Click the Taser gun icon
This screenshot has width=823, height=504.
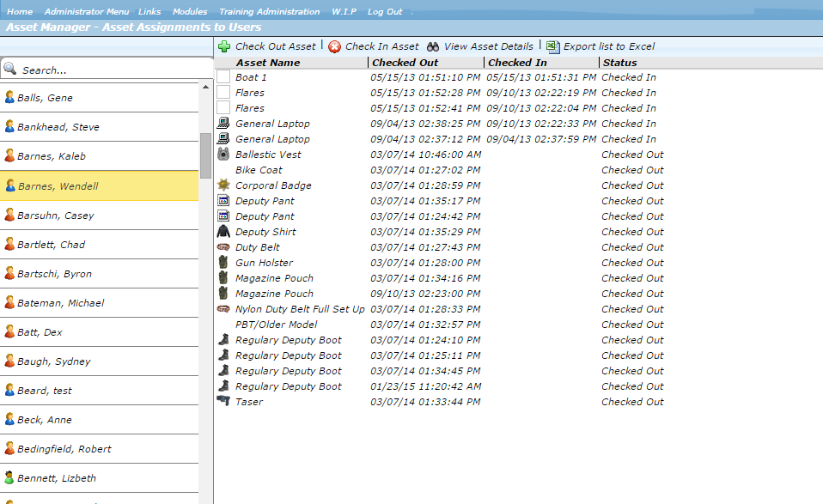pos(223,402)
